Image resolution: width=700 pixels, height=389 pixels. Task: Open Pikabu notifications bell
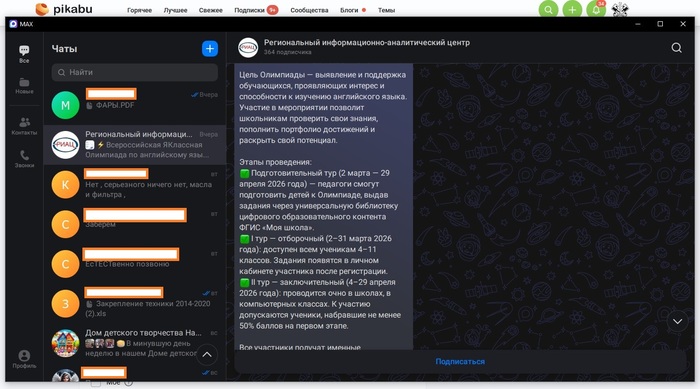click(x=596, y=9)
